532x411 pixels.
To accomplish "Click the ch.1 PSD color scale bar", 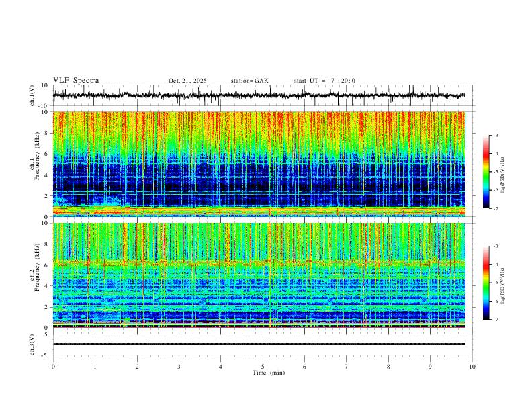I will pyautogui.click(x=486, y=172).
